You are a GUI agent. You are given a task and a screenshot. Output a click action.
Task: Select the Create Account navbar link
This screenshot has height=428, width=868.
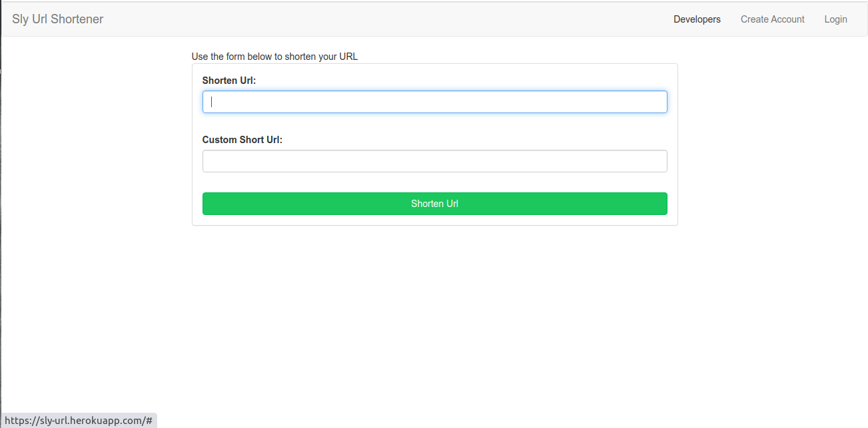(772, 19)
